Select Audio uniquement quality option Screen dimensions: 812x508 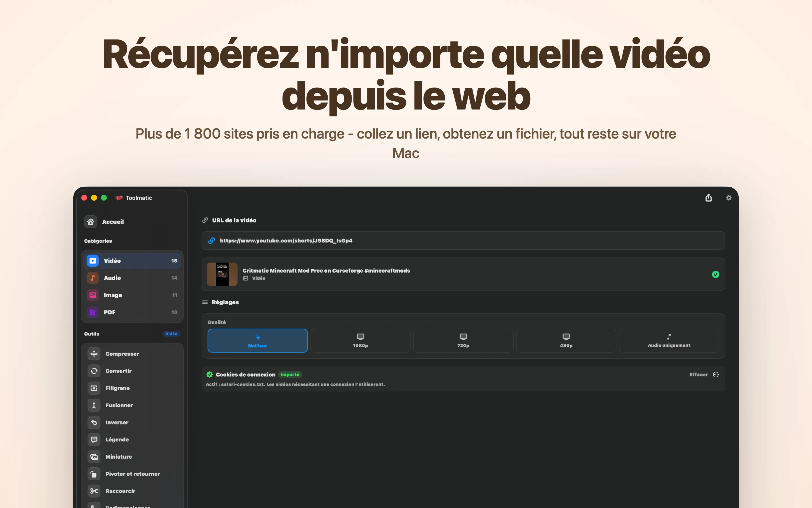tap(669, 341)
